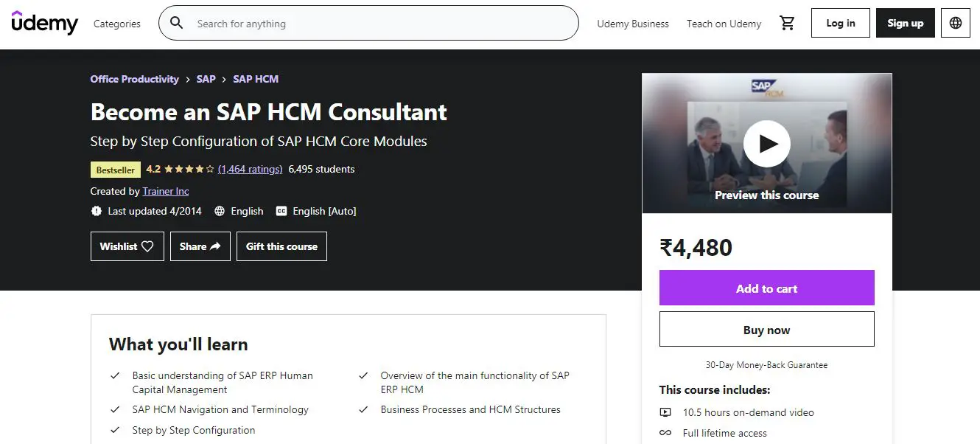Click the search magnifier icon
The image size is (980, 444).
pyautogui.click(x=176, y=23)
